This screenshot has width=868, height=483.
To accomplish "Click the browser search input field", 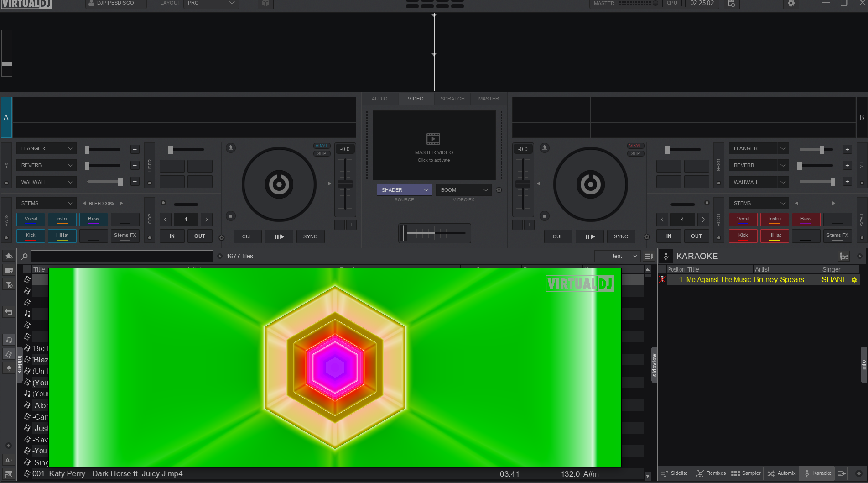I will [x=122, y=256].
